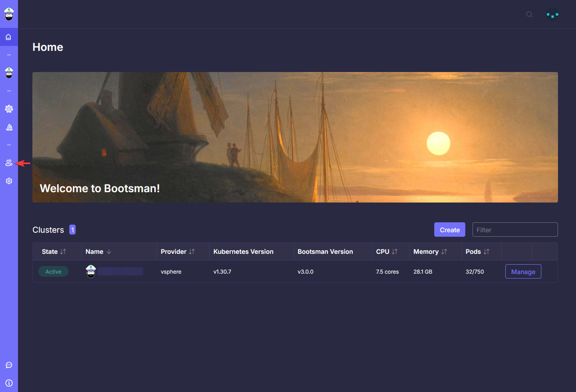Click the search magnifier icon

point(529,14)
